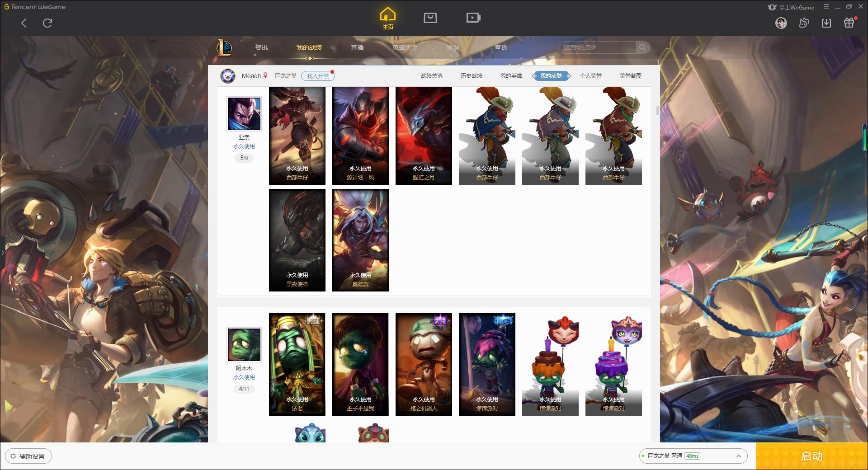868x470 pixels.
Task: Open the 英雄大全 tab
Action: click(405, 47)
